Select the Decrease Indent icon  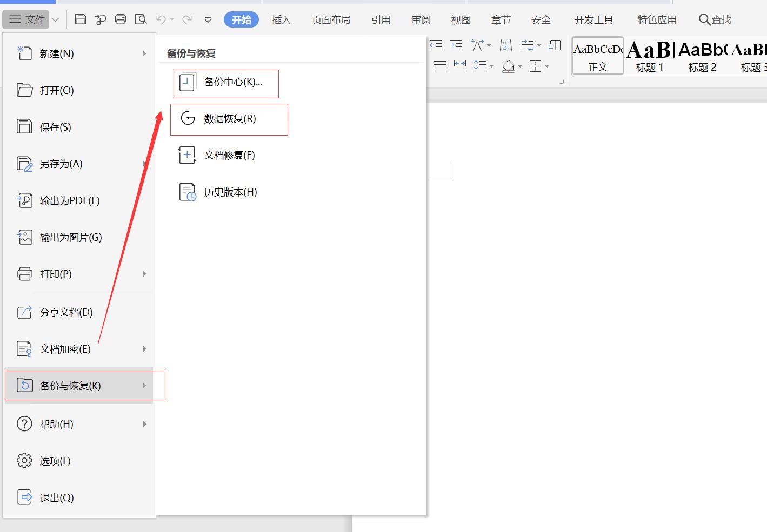435,45
